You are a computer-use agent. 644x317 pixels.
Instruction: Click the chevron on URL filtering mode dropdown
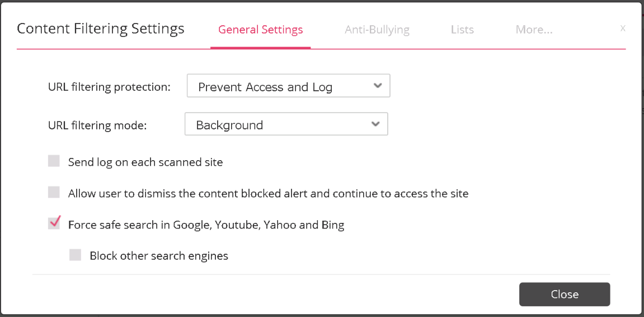375,124
